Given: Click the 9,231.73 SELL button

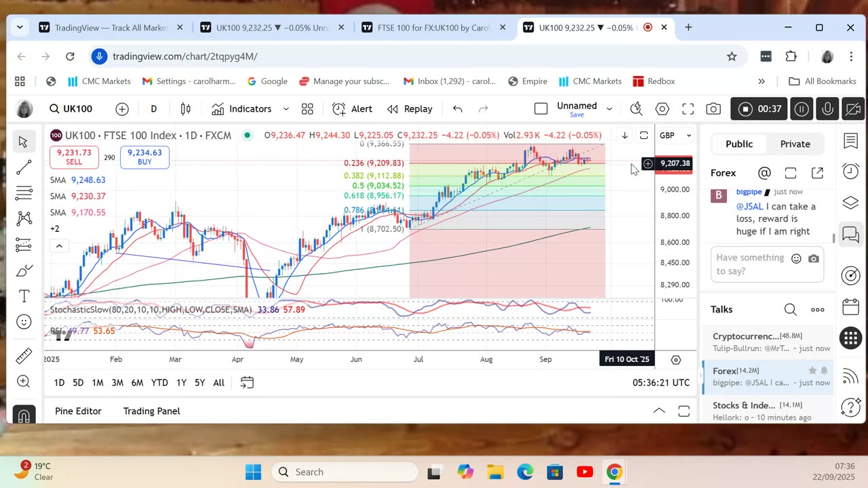Looking at the screenshot, I should pyautogui.click(x=74, y=157).
